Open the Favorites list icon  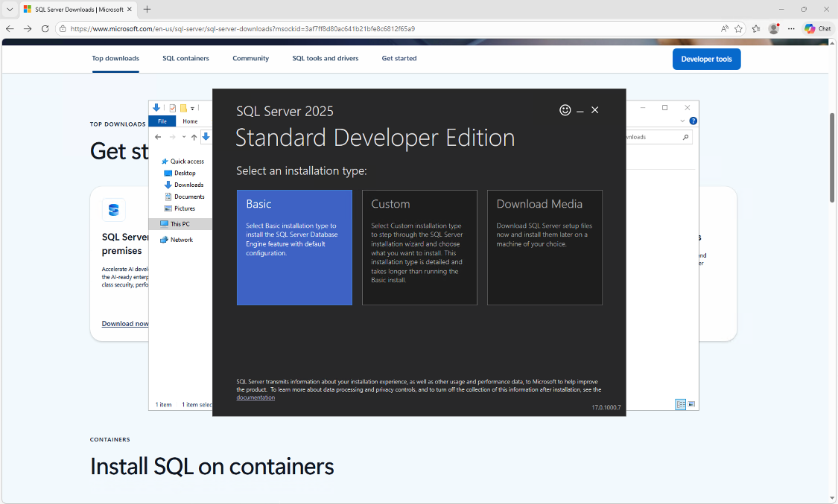(x=756, y=29)
